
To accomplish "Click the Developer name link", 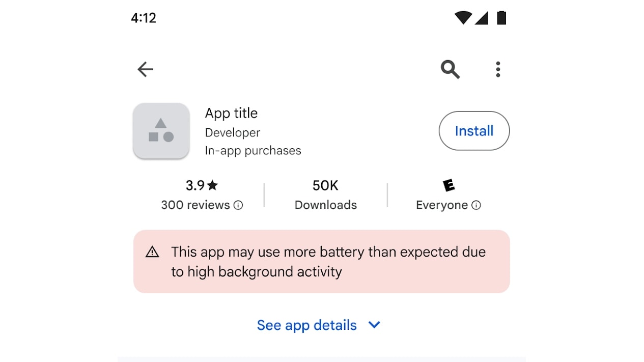I will 232,132.
